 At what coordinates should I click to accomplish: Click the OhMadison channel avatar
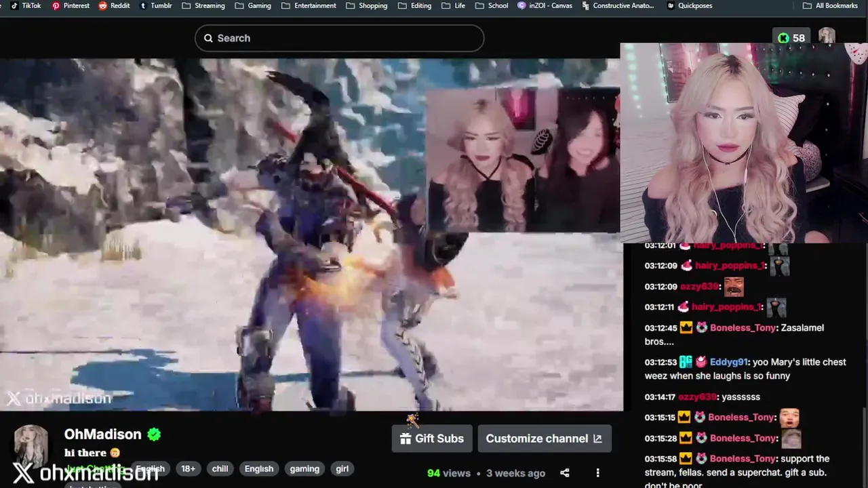point(31,446)
